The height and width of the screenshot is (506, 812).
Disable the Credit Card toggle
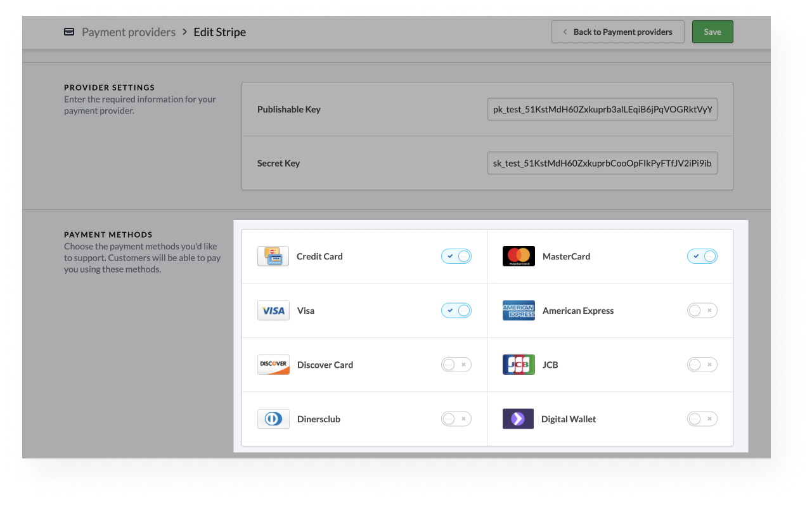pyautogui.click(x=456, y=256)
